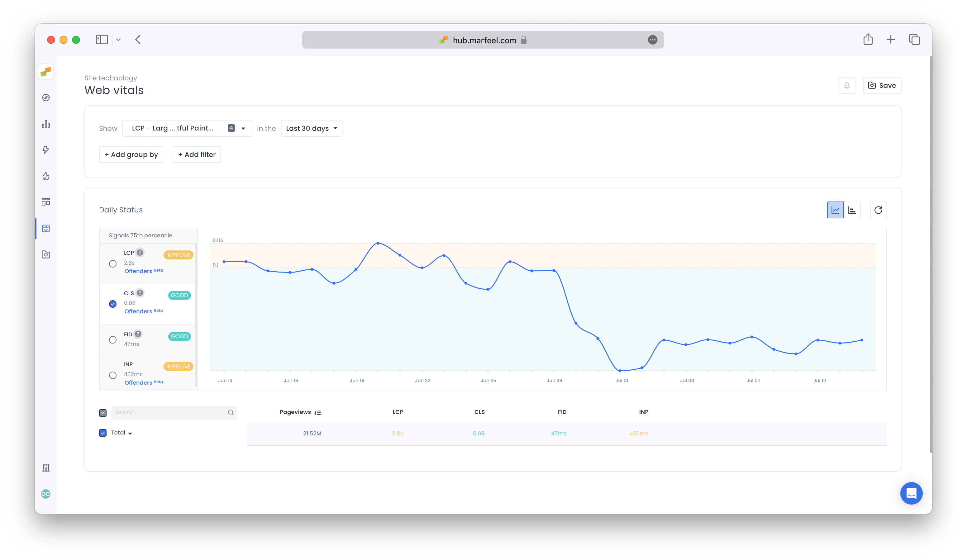Open the intercom chat bubble

click(911, 493)
